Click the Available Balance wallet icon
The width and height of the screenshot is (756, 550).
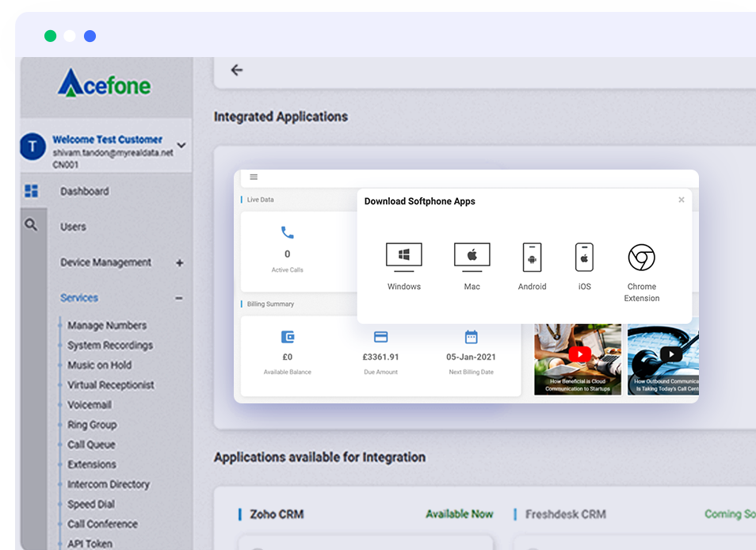pyautogui.click(x=288, y=337)
